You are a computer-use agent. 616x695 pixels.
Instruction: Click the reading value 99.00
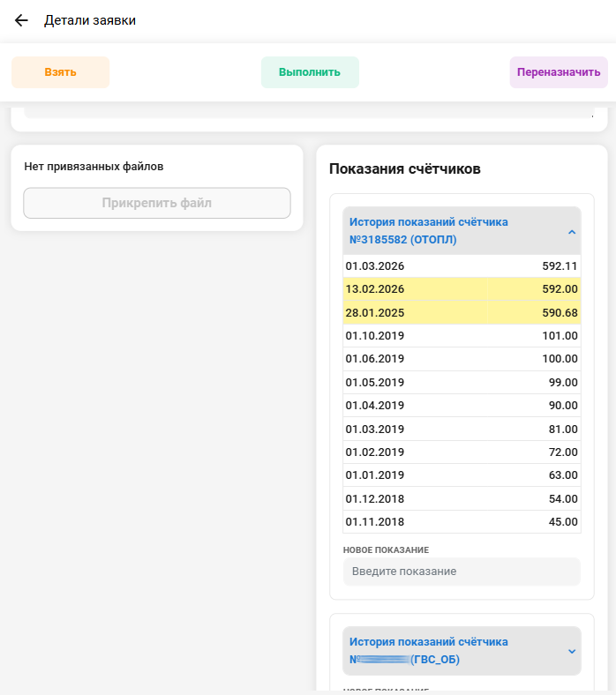560,382
